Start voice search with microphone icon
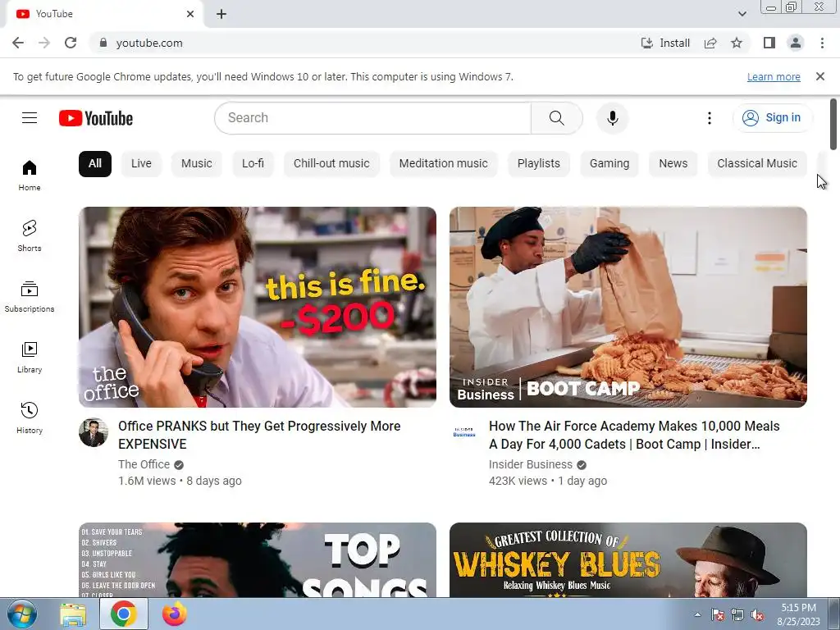This screenshot has height=630, width=840. coord(612,118)
